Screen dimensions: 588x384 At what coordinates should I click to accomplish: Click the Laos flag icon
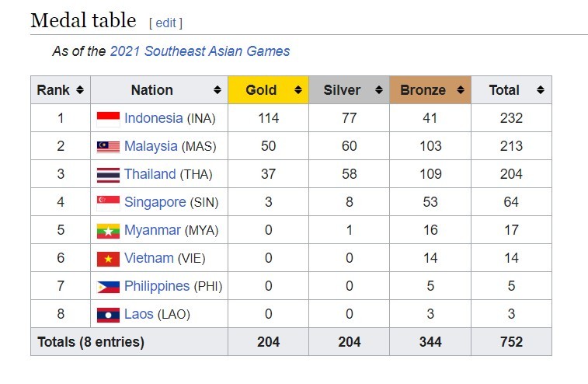[x=109, y=315]
